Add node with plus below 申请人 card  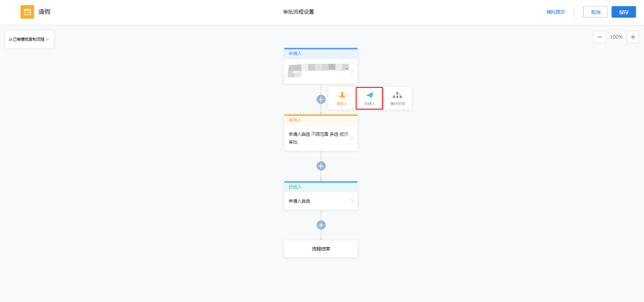[x=321, y=99]
